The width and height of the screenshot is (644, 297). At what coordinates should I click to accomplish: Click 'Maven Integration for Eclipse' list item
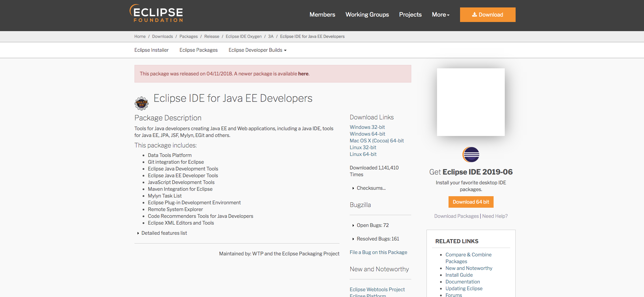click(180, 189)
